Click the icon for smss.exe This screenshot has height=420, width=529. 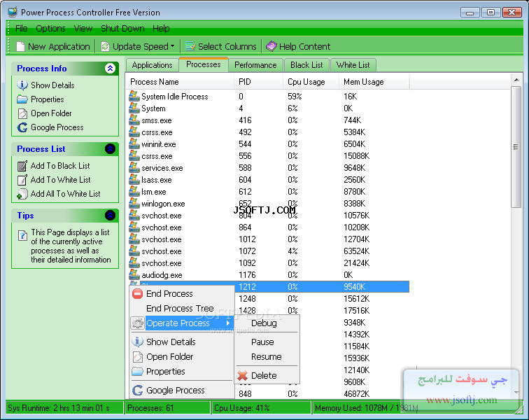coord(134,120)
